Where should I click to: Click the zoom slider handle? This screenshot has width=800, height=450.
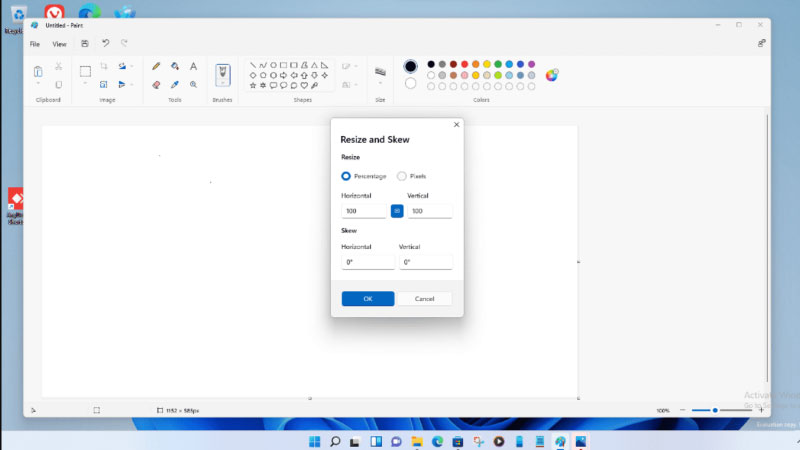pyautogui.click(x=715, y=410)
